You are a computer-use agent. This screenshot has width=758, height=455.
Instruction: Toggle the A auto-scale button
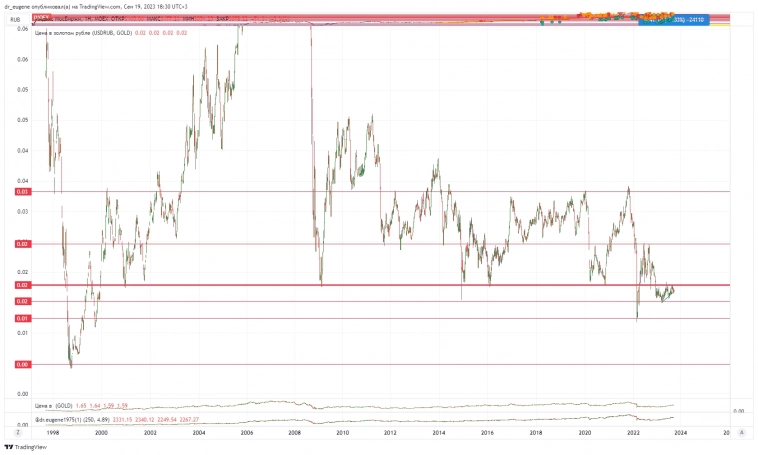point(742,432)
